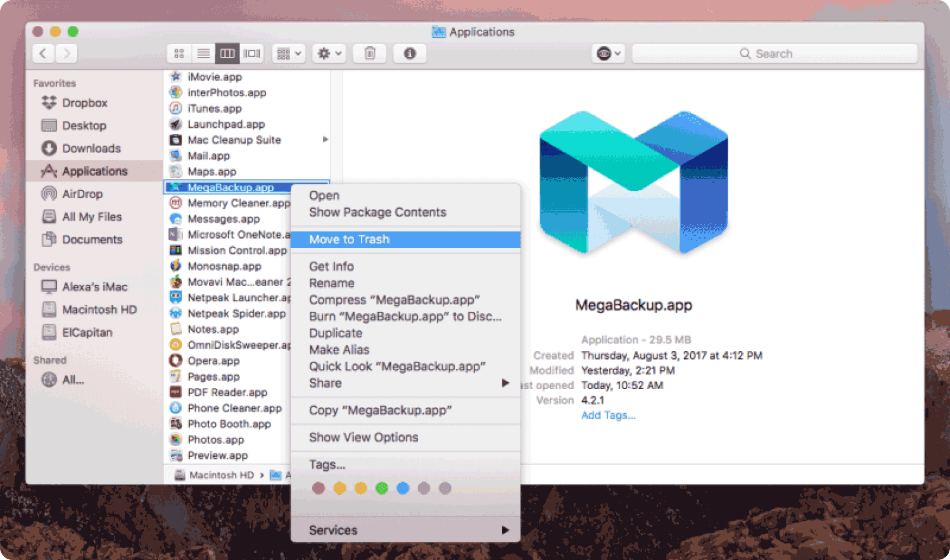Click the Get Info toolbar icon
The height and width of the screenshot is (560, 950).
(410, 54)
